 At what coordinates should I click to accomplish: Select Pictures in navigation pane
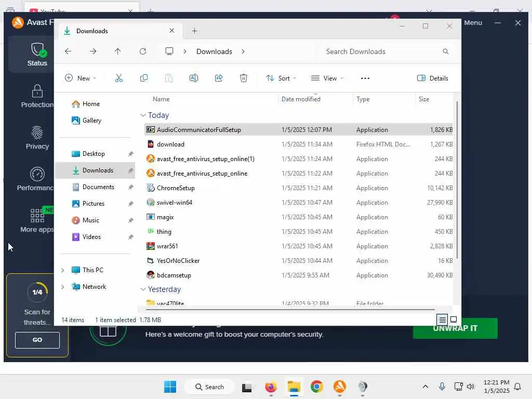(96, 204)
